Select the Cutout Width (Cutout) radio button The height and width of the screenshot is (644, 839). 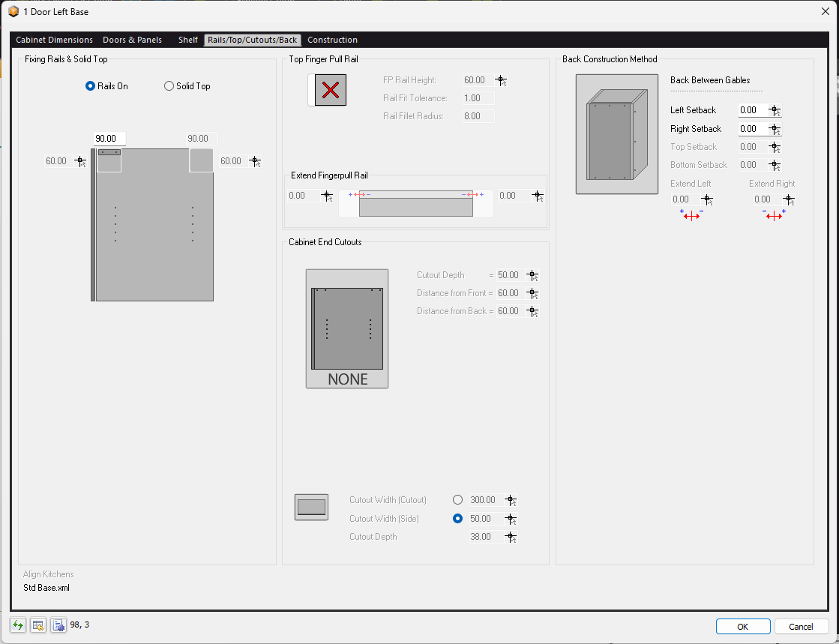tap(457, 500)
